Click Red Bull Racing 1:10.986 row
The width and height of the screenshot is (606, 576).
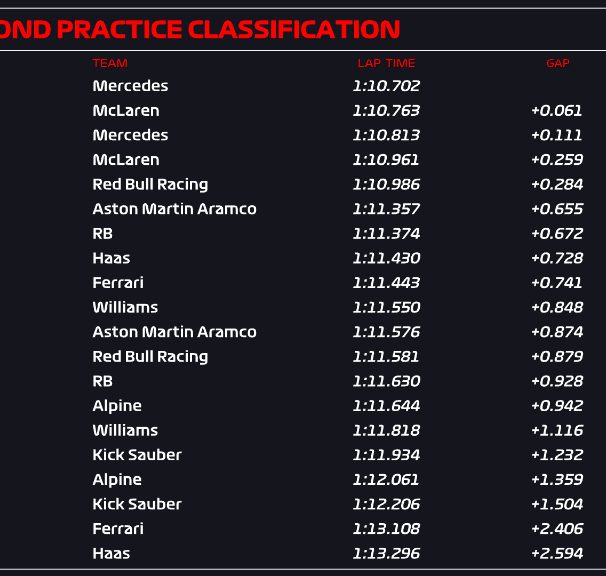click(303, 184)
